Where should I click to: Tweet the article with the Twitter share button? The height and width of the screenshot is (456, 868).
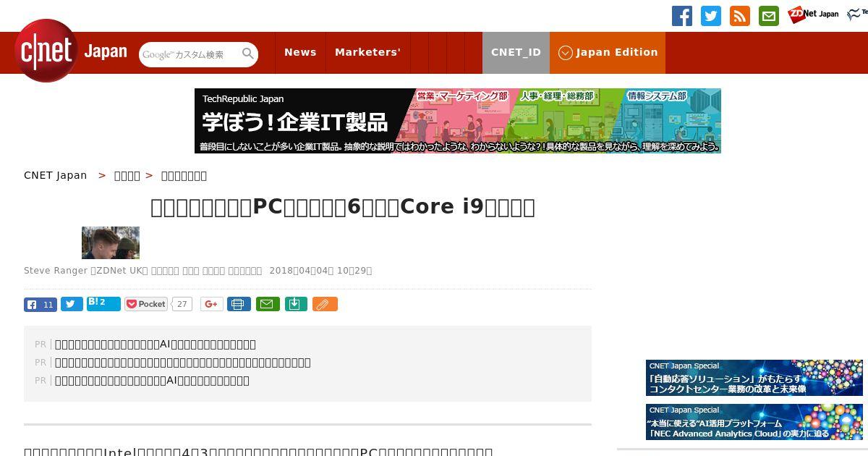pos(72,304)
